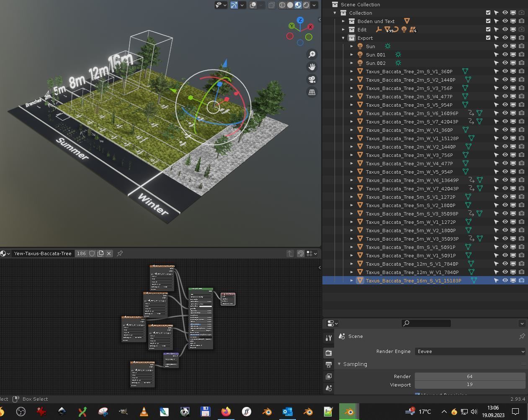The width and height of the screenshot is (528, 420).
Task: Pin the node editor material
Action: click(120, 254)
